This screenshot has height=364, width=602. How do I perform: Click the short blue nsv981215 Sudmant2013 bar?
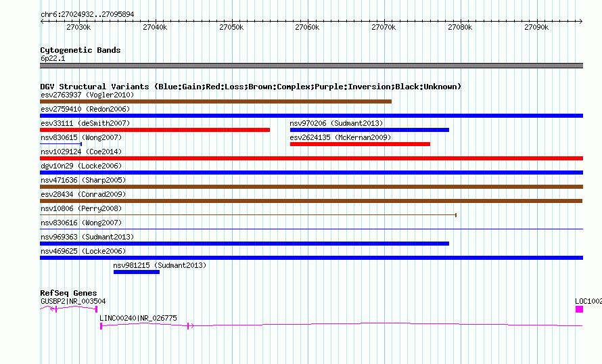[137, 272]
